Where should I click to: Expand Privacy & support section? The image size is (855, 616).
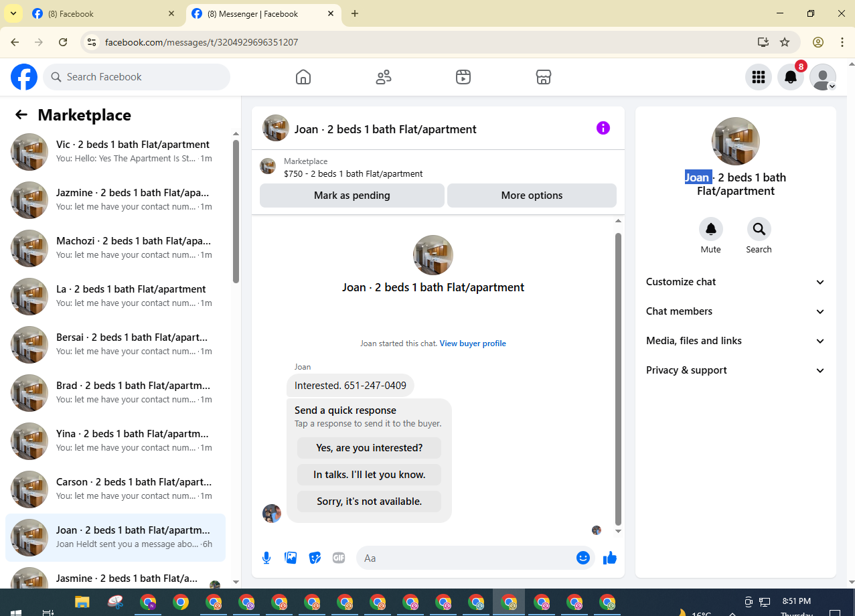tap(736, 370)
